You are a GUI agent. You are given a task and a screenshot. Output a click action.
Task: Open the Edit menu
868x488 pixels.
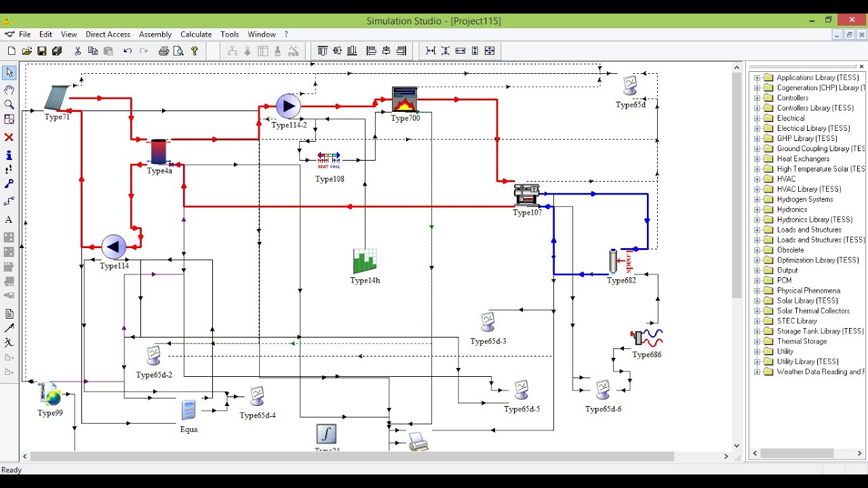45,35
